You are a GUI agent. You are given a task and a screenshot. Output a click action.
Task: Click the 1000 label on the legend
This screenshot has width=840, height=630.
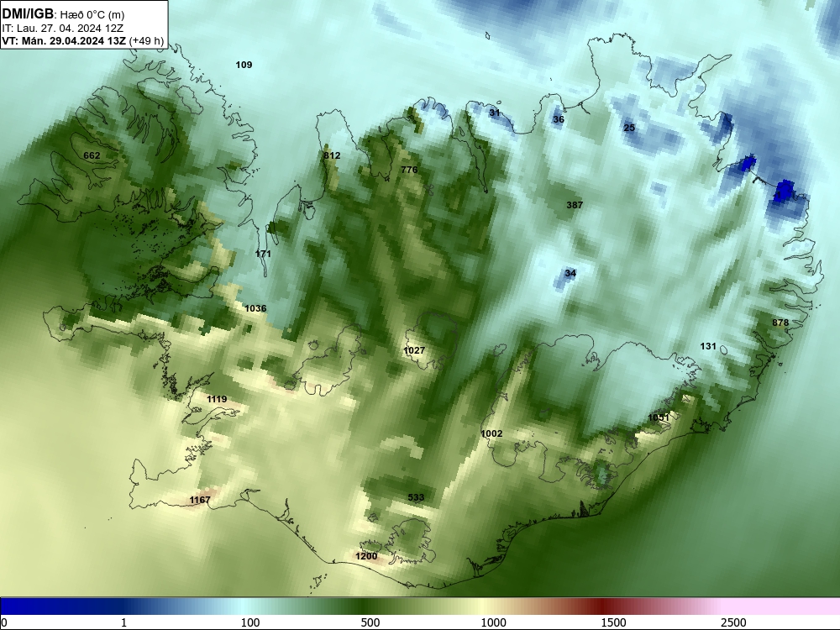pos(493,622)
